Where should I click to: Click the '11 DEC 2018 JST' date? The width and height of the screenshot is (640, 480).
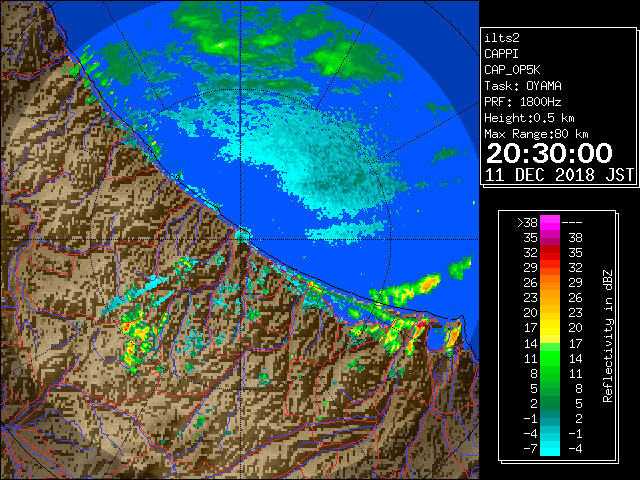point(560,175)
